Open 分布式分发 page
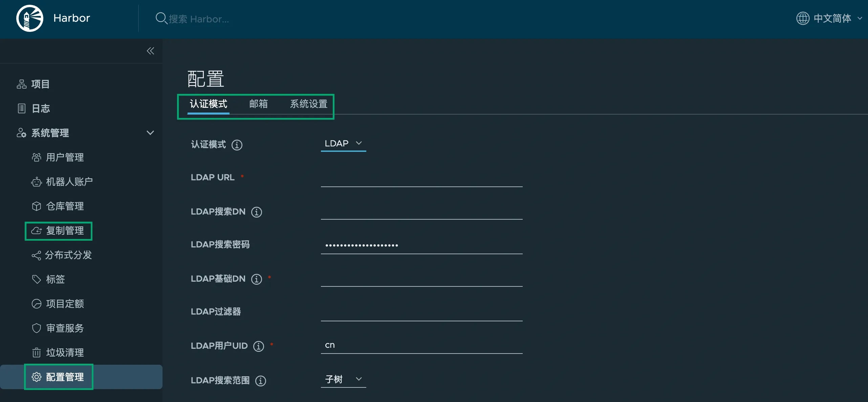This screenshot has width=868, height=402. 69,255
